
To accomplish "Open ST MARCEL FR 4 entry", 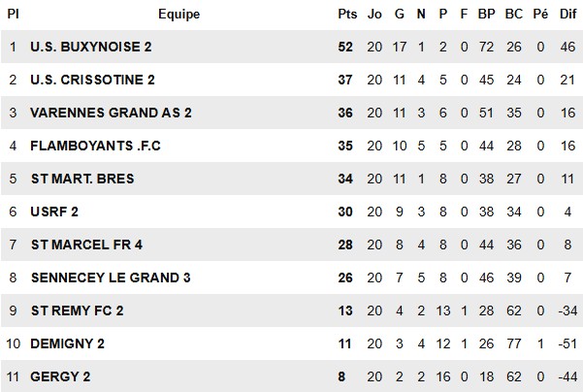I will (86, 245).
